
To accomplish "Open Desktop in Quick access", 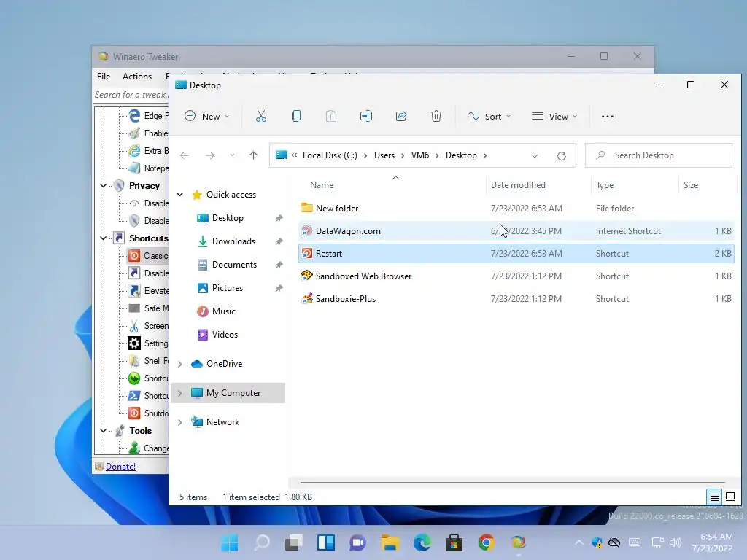I will coord(228,218).
